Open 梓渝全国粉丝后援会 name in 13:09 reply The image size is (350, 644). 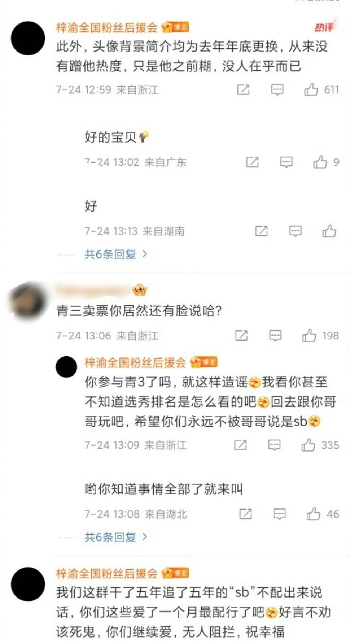(135, 362)
